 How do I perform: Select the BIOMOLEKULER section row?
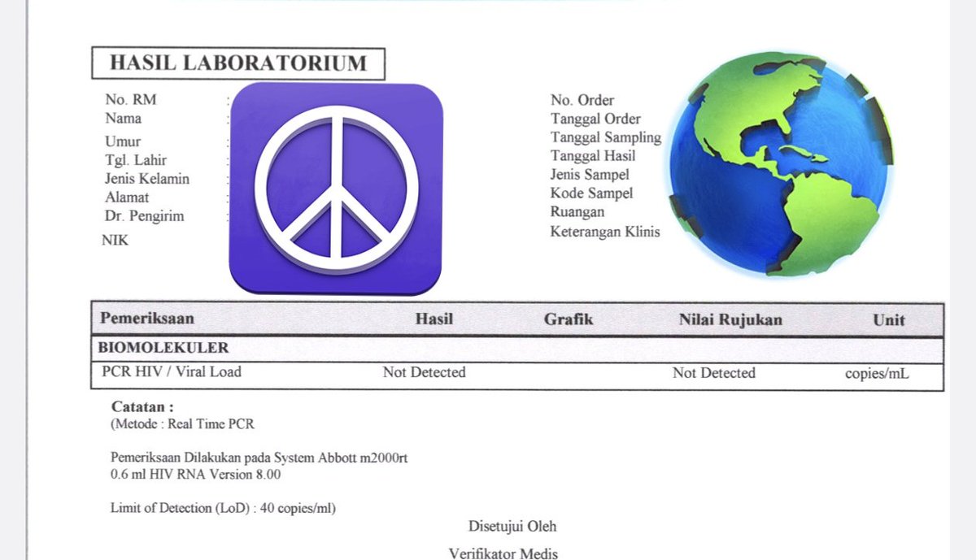coord(517,349)
